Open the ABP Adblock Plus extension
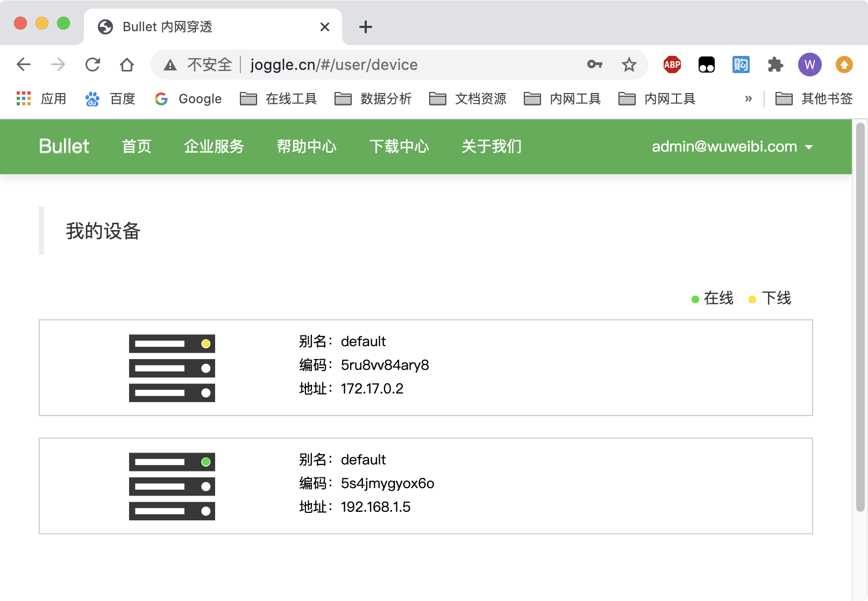The height and width of the screenshot is (601, 868). click(x=672, y=65)
